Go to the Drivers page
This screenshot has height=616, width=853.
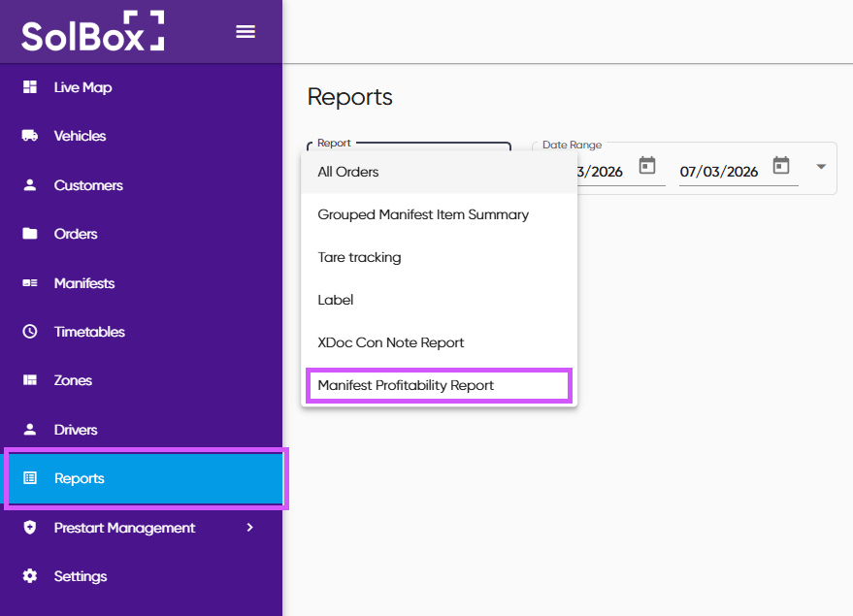pos(76,430)
